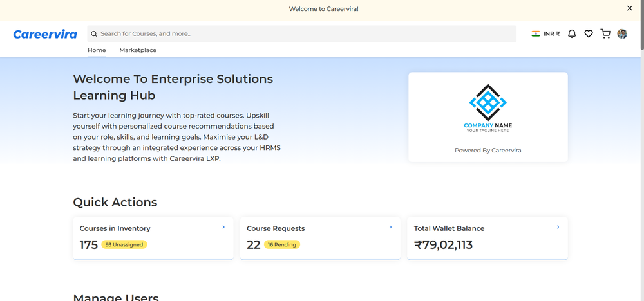644x301 pixels.
Task: Click the 16 Pending badge
Action: 282,245
